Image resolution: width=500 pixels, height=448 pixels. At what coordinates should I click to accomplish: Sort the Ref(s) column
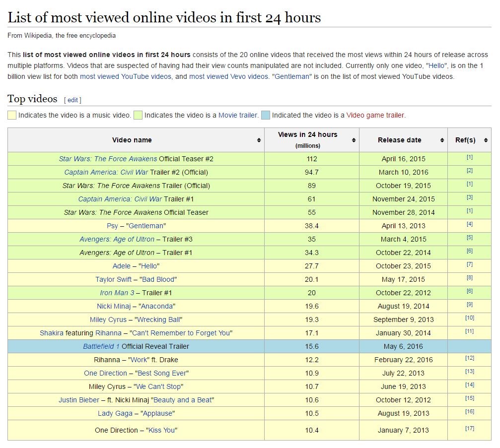(x=486, y=140)
